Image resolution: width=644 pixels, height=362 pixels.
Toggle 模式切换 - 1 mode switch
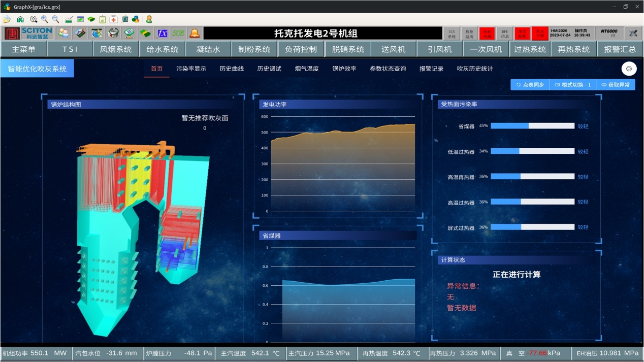click(573, 85)
